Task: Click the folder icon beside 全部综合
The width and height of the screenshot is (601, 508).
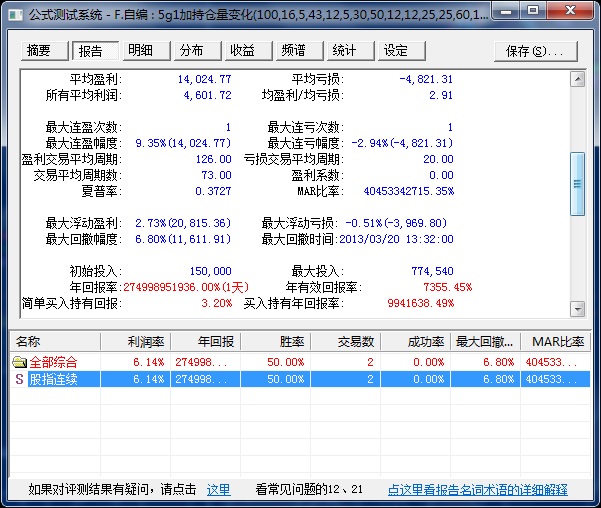Action: point(19,362)
